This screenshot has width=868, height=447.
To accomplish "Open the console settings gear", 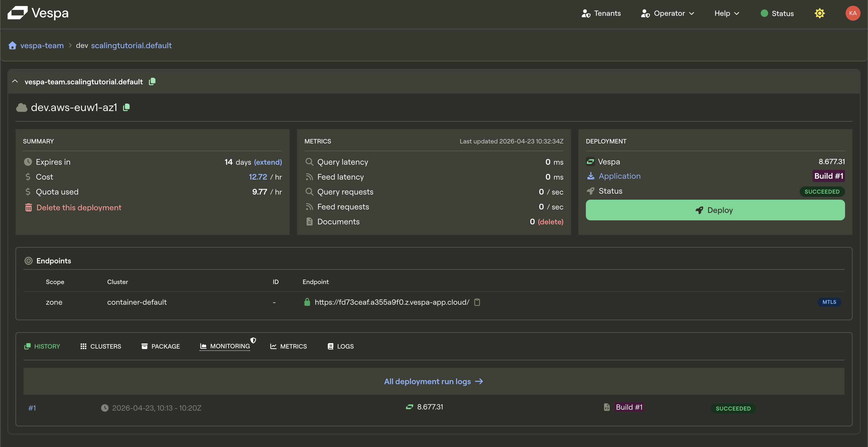I will (819, 13).
